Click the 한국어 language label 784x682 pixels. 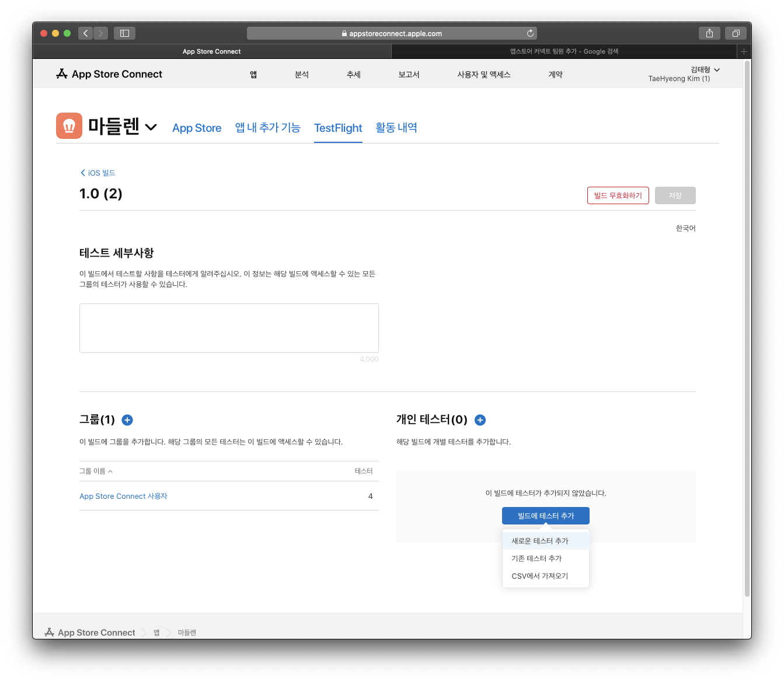685,228
